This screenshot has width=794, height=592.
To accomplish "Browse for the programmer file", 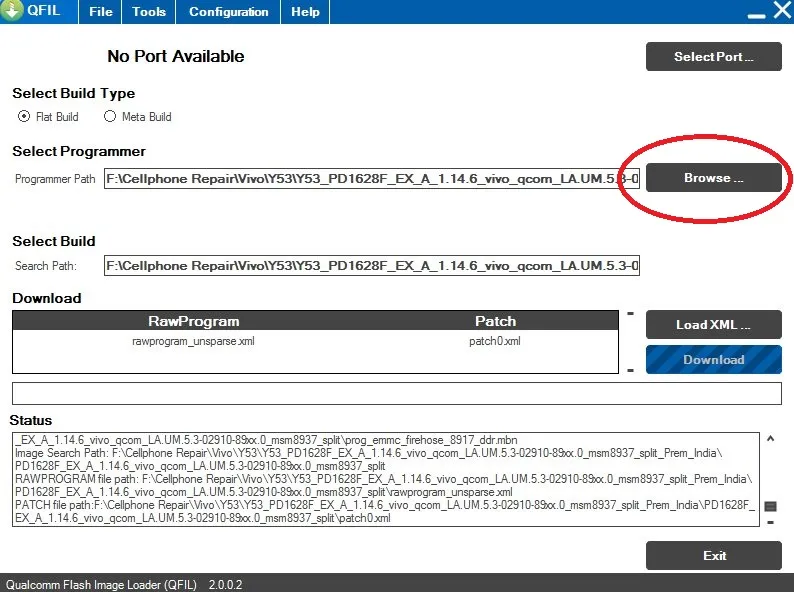I will [713, 178].
